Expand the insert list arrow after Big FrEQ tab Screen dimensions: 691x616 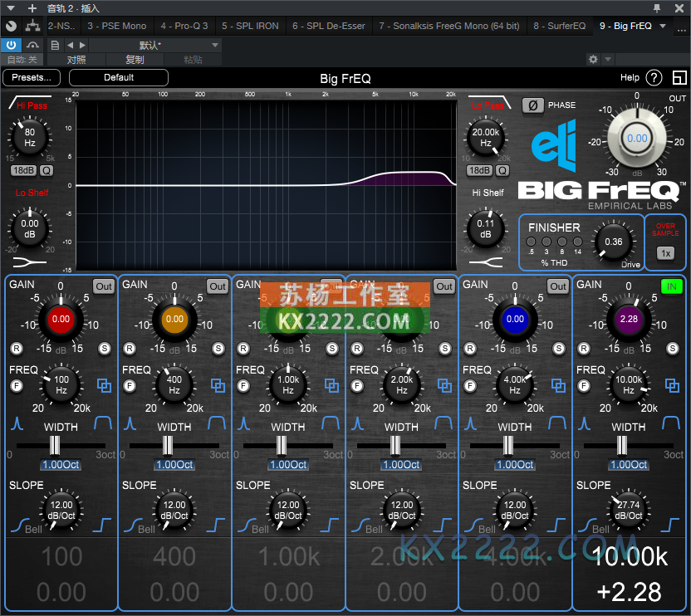663,26
